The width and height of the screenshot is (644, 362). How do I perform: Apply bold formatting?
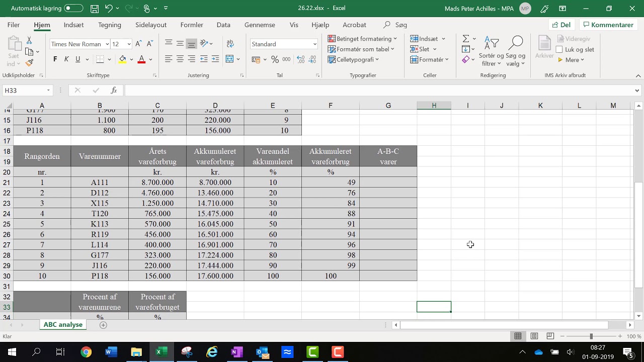click(55, 59)
